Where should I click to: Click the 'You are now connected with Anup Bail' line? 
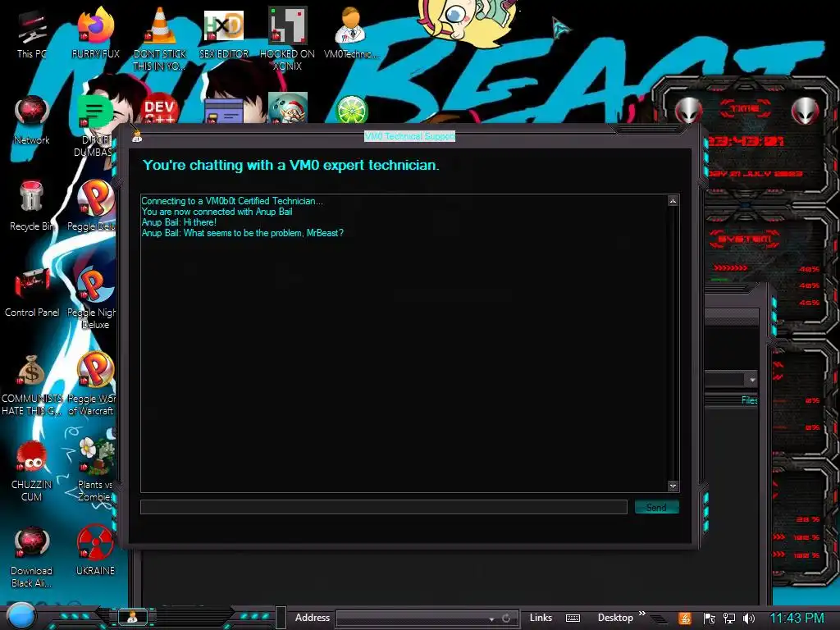coord(217,212)
